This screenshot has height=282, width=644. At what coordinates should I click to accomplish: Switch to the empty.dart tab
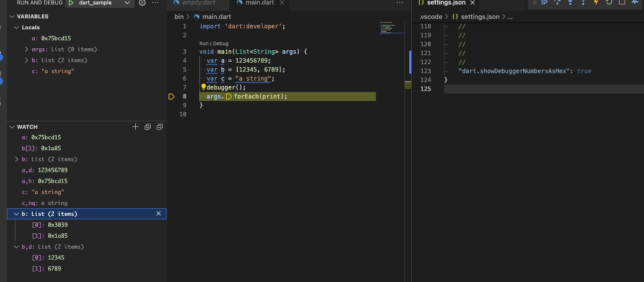point(198,3)
